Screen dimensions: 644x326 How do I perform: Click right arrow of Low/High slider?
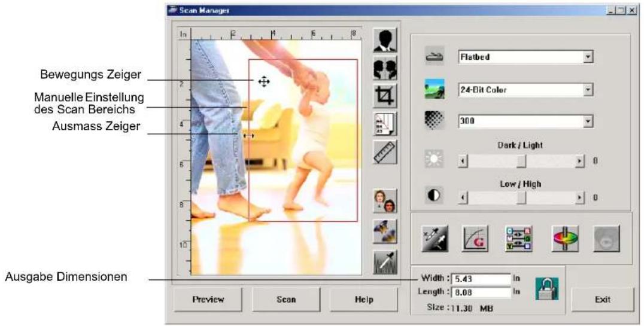(579, 198)
